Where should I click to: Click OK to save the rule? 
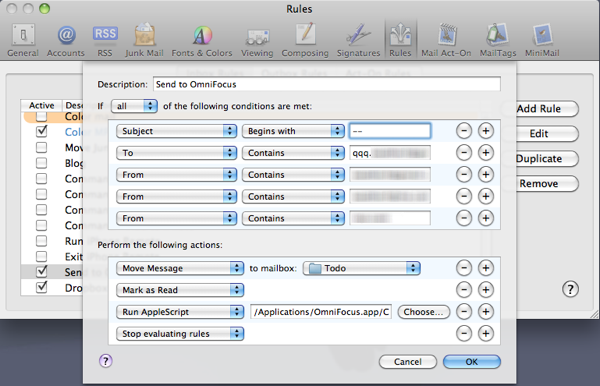(471, 362)
